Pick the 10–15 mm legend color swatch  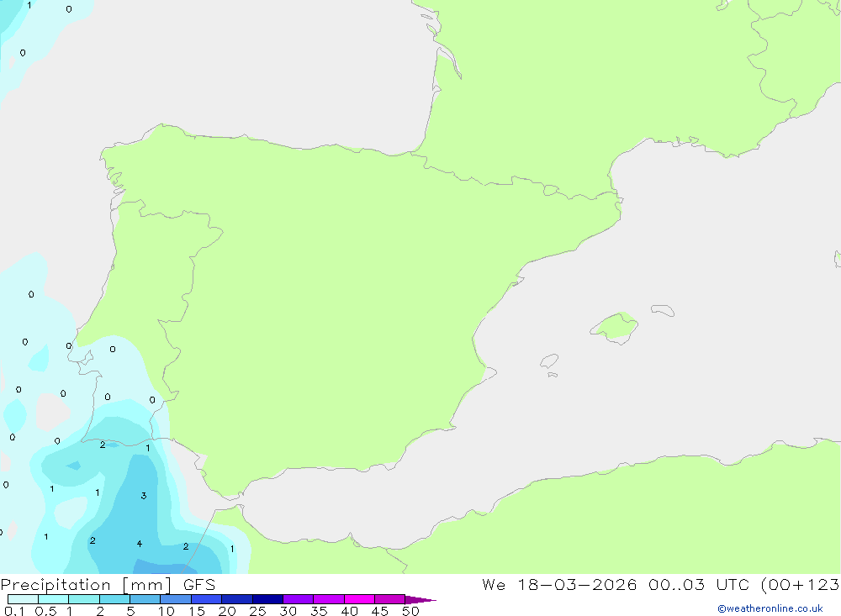coord(176,599)
